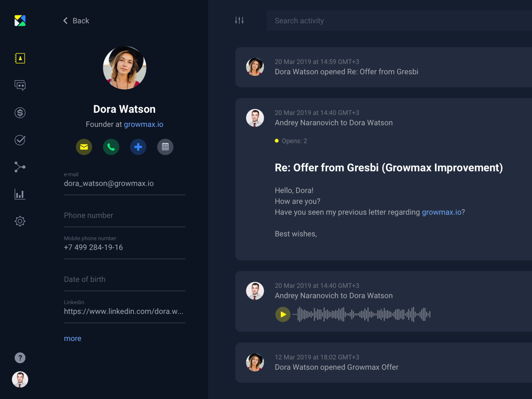Image resolution: width=532 pixels, height=399 pixels.
Task: Click the pipeline/share icon in the sidebar
Action: pos(20,167)
